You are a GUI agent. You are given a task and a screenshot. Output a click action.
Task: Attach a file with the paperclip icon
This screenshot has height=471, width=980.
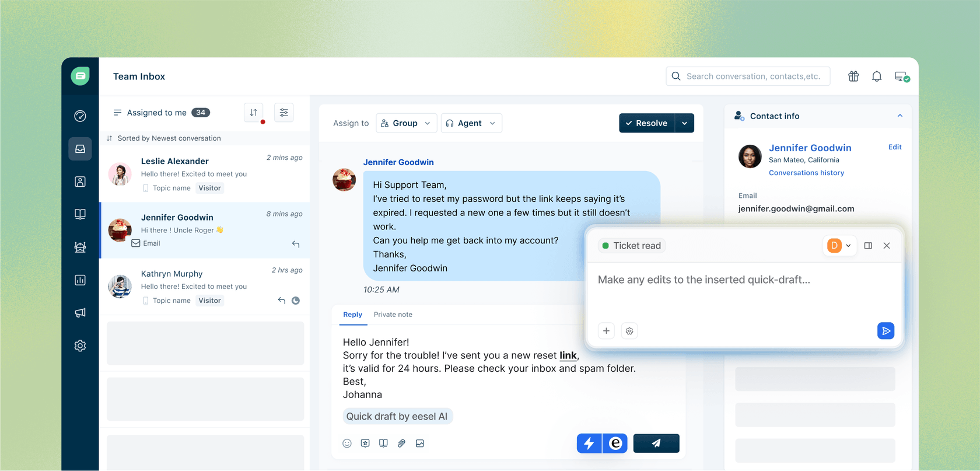401,444
